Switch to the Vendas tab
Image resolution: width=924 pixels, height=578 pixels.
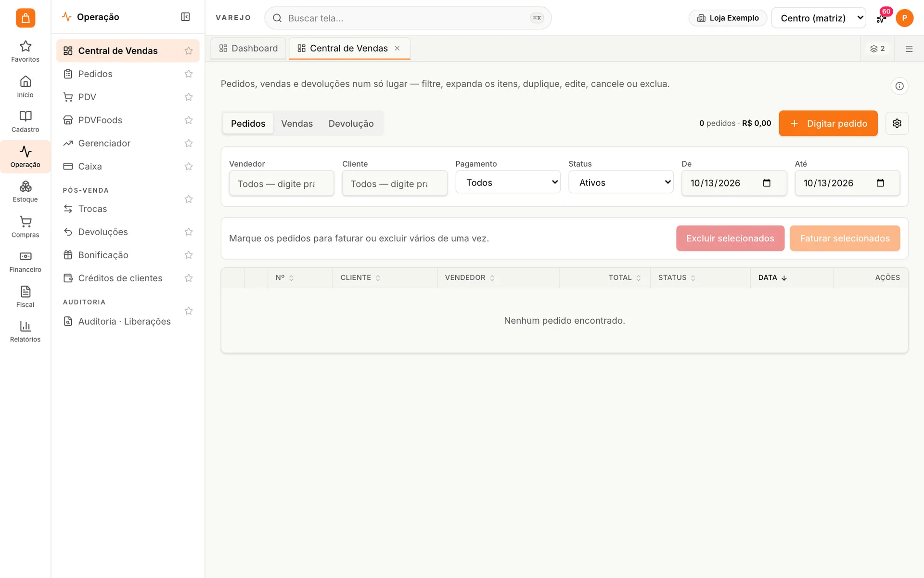297,123
